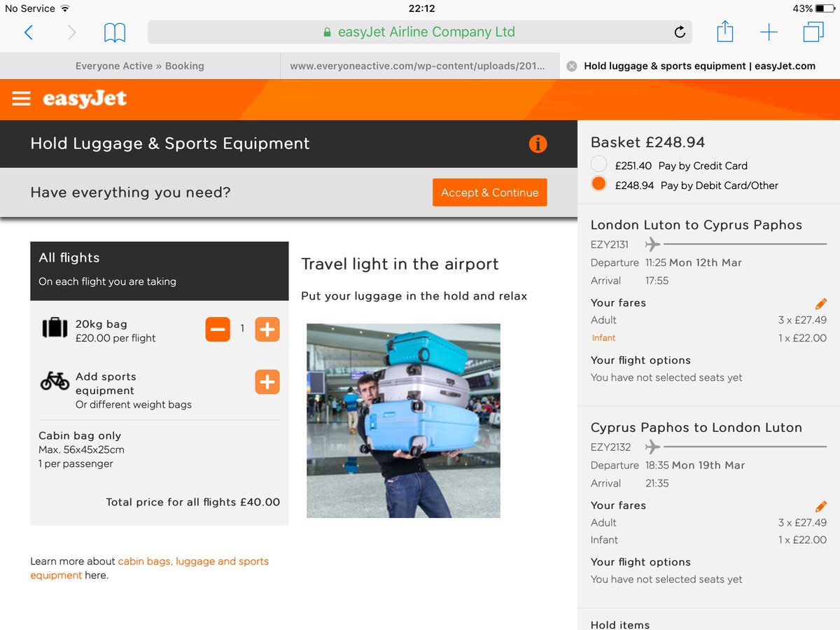This screenshot has width=840, height=630.
Task: Open Safari bookmarks book icon
Action: click(x=115, y=32)
